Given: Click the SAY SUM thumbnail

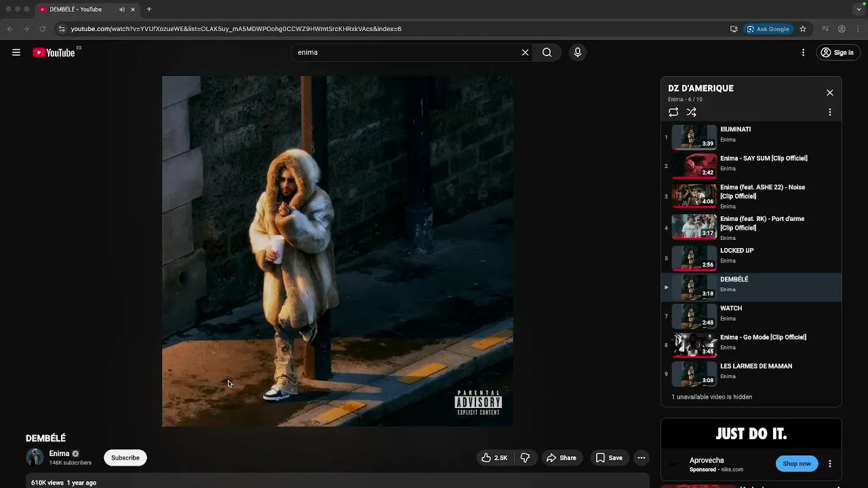Looking at the screenshot, I should coord(694,166).
